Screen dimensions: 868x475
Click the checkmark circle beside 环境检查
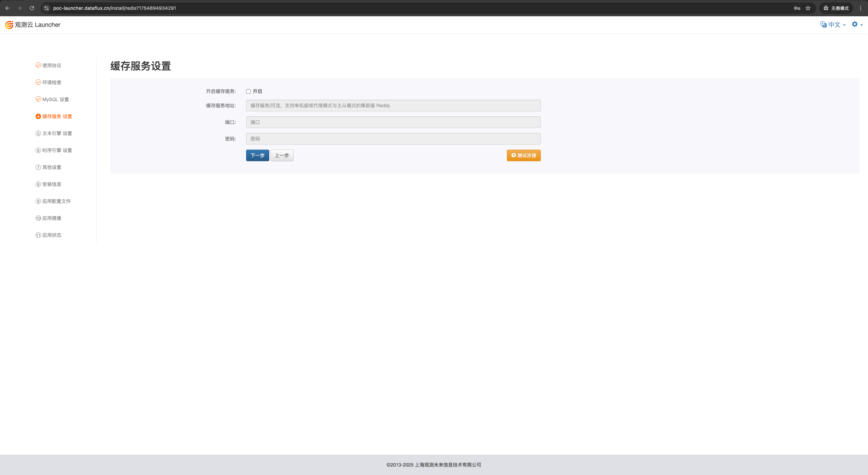coord(38,82)
